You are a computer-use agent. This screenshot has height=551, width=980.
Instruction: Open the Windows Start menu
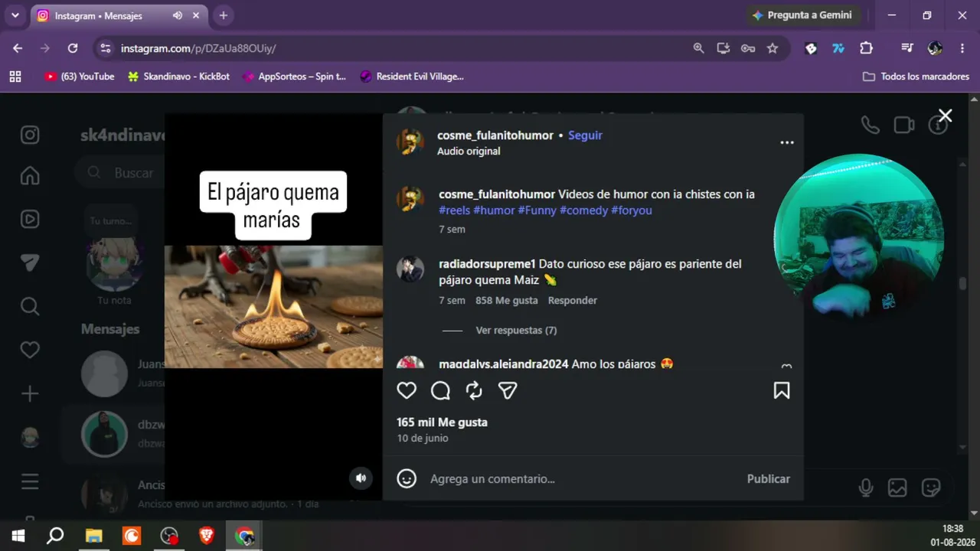point(18,536)
